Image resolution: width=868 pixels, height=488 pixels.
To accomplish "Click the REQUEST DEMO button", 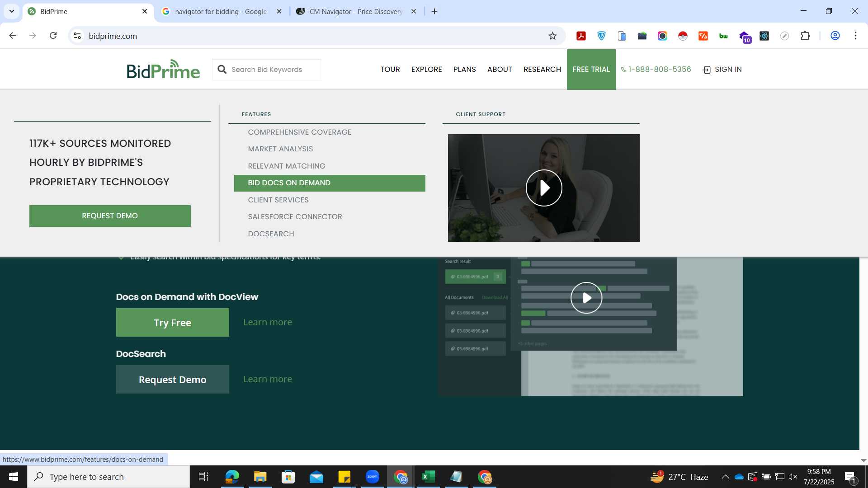I will click(110, 216).
